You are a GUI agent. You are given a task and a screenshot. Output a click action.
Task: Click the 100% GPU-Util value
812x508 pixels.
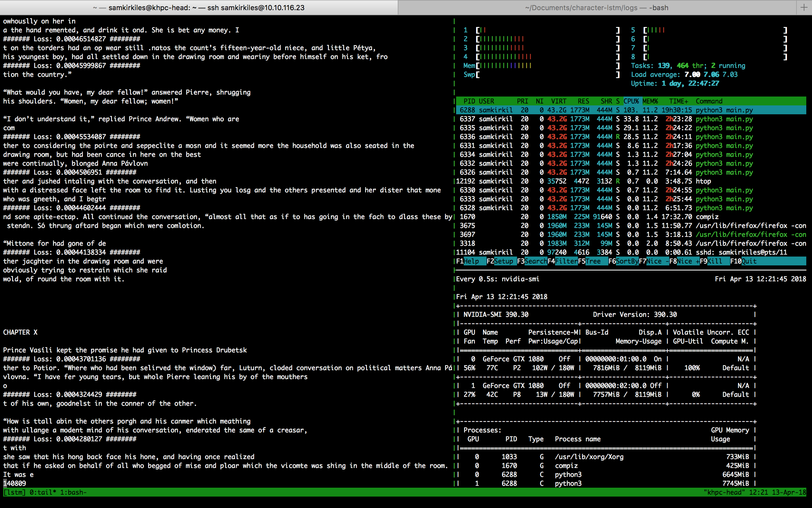click(692, 368)
